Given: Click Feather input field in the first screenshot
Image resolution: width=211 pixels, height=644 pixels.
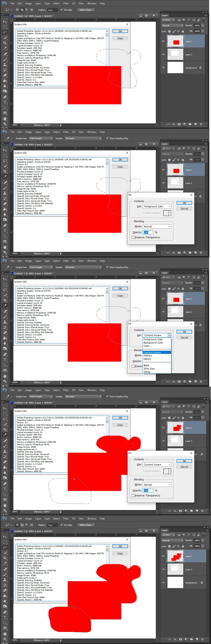Looking at the screenshot, I should [52, 10].
